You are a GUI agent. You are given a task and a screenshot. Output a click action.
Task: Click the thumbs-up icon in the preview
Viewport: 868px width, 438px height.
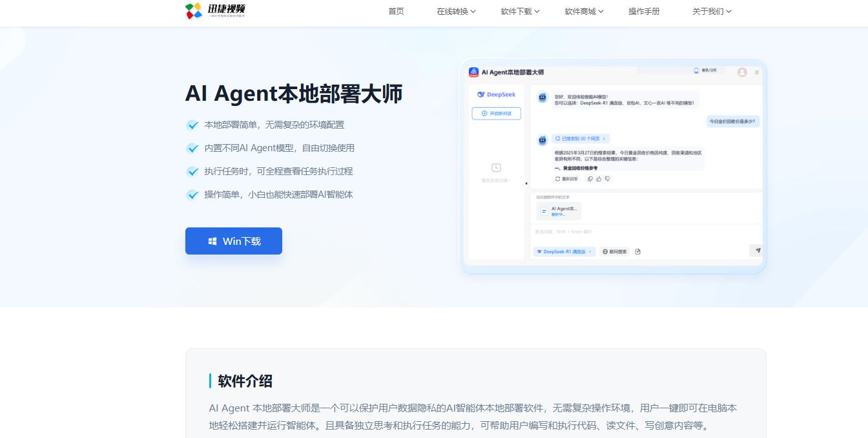pyautogui.click(x=599, y=179)
